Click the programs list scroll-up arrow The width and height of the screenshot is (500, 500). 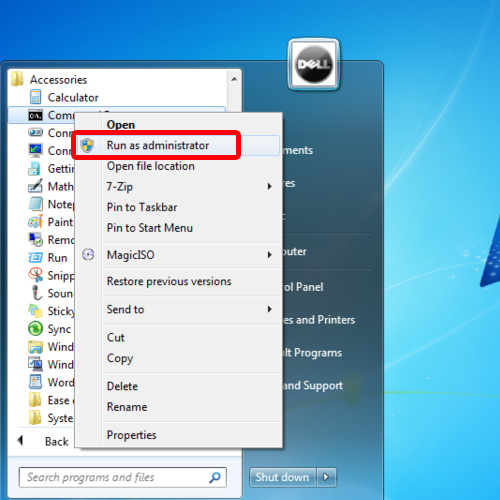point(234,79)
